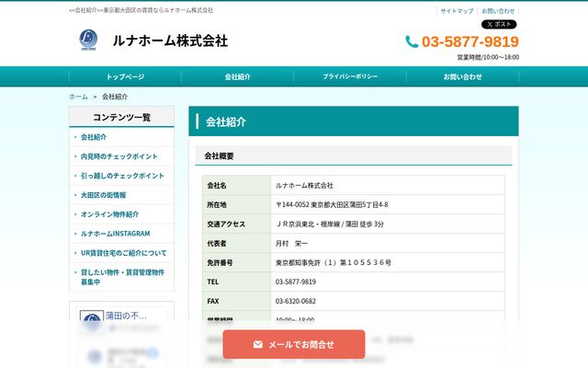The width and height of the screenshot is (588, 368).
Task: Select トップページ in the navigation bar
Action: 125,76
